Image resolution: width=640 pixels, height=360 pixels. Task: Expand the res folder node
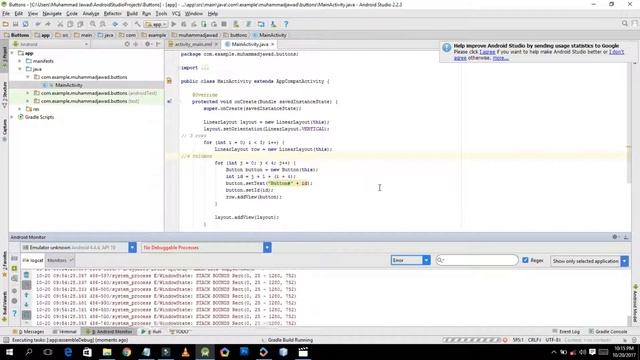[20, 109]
